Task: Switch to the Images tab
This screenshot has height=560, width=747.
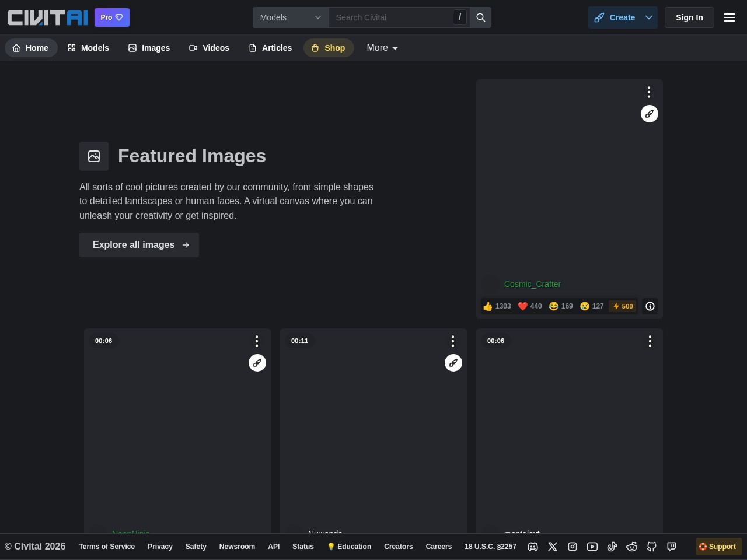Action: coord(149,48)
